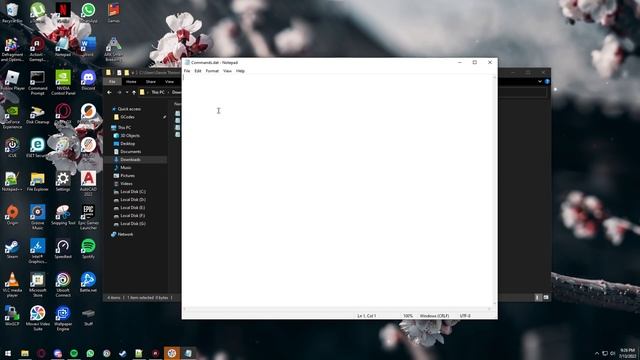Select the VLC media player desktop icon
Screen dimensions: 640x360
12,285
